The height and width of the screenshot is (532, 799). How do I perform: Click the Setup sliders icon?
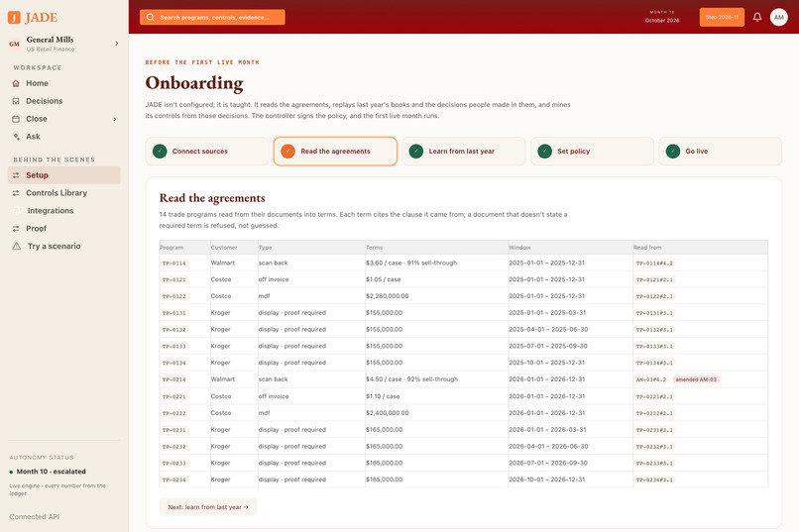coord(16,175)
